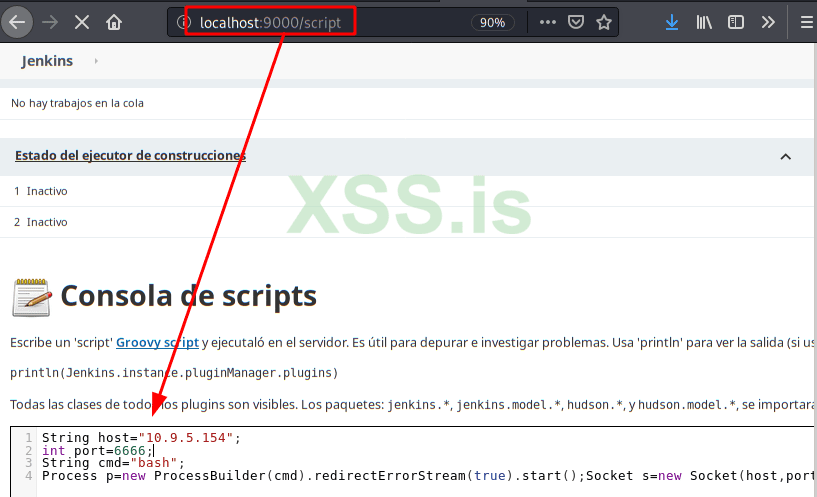Screen dimensions: 817x497
Task: Select executor row '1 Inactivo'
Action: coord(406,191)
